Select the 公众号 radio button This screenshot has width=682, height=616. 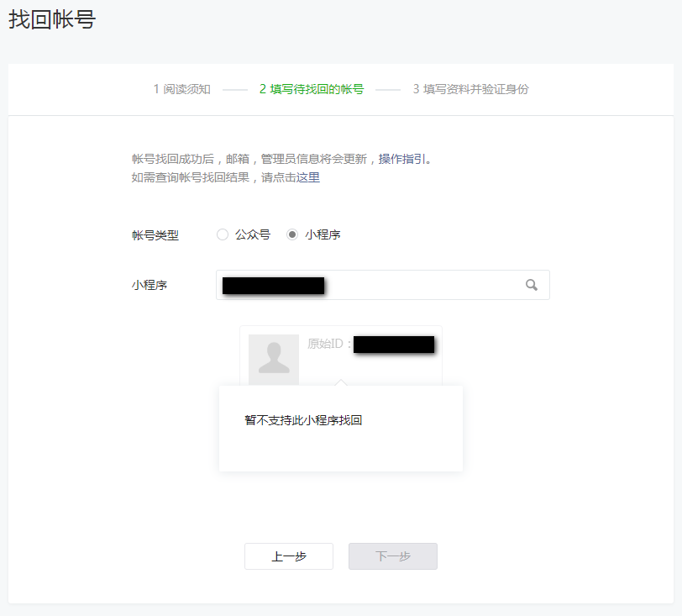click(223, 234)
